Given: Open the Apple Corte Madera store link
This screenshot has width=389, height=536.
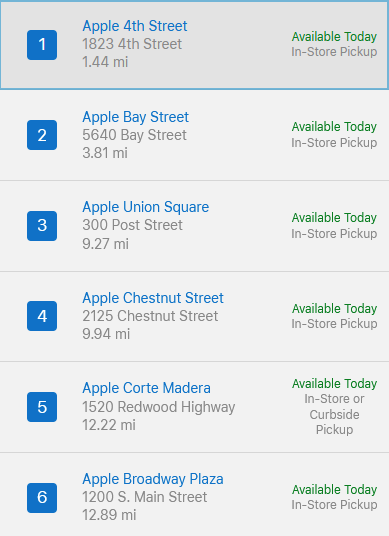Looking at the screenshot, I should click(146, 388).
